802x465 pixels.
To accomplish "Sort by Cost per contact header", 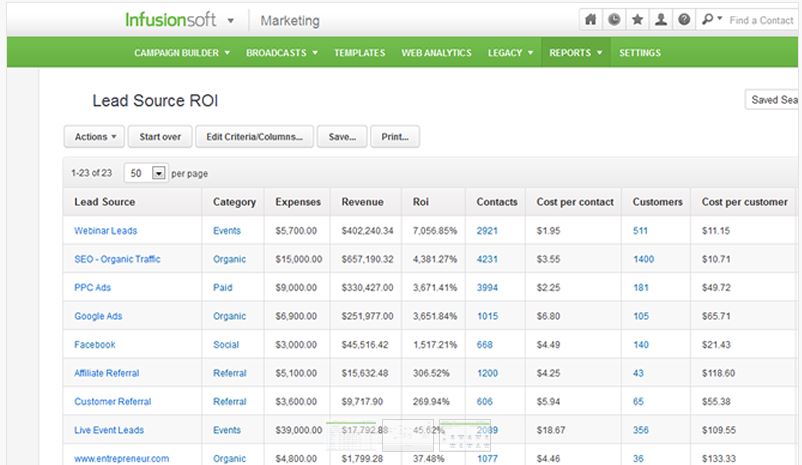I will 575,202.
